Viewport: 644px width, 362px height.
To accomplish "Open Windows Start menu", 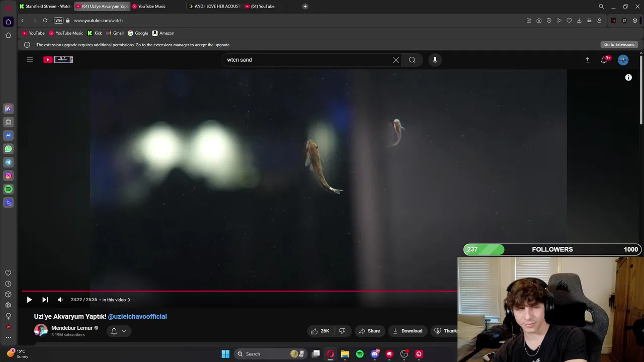I will [x=225, y=354].
